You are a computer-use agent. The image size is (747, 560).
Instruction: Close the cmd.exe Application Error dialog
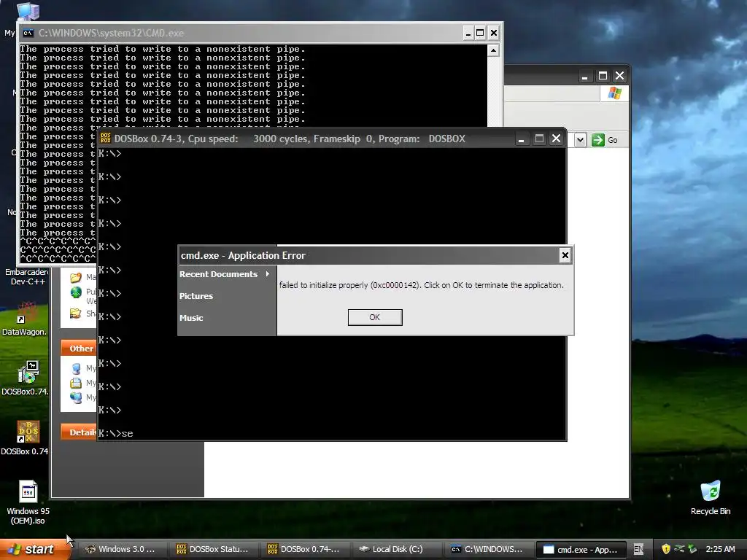565,255
